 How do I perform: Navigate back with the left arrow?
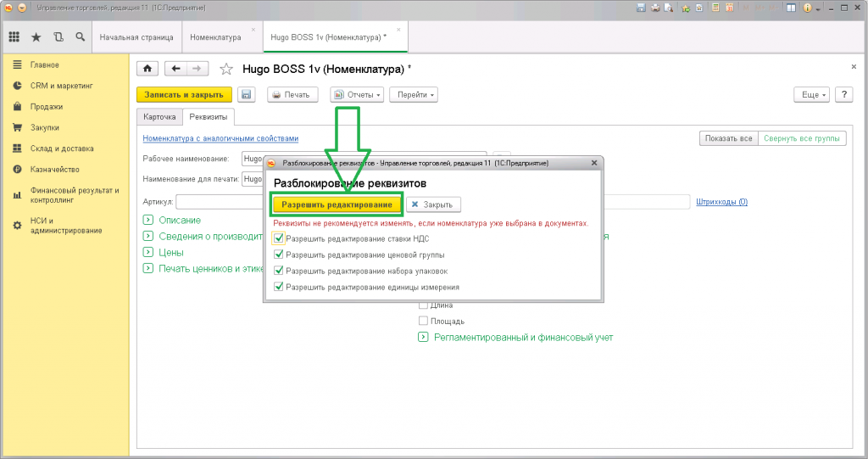[175, 68]
